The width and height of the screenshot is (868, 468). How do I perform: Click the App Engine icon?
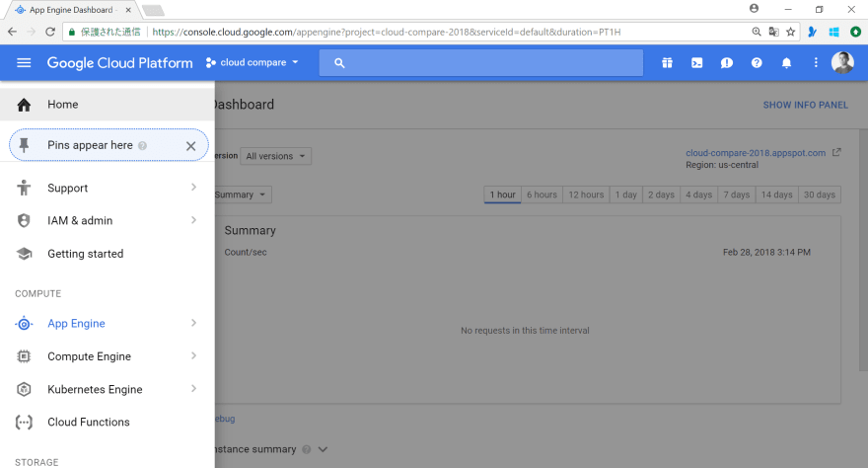pyautogui.click(x=24, y=324)
